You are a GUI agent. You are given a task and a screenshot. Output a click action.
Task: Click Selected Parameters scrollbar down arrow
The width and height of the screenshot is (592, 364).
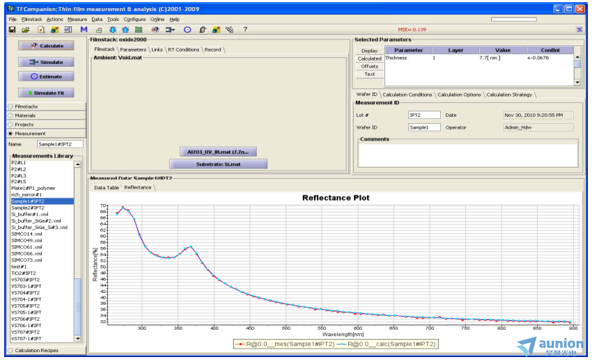click(x=577, y=82)
